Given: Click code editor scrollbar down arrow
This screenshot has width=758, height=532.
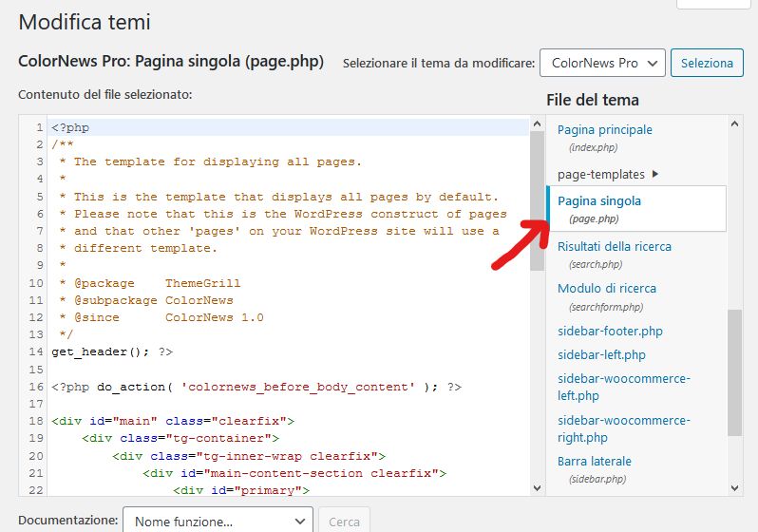Looking at the screenshot, I should click(x=537, y=488).
